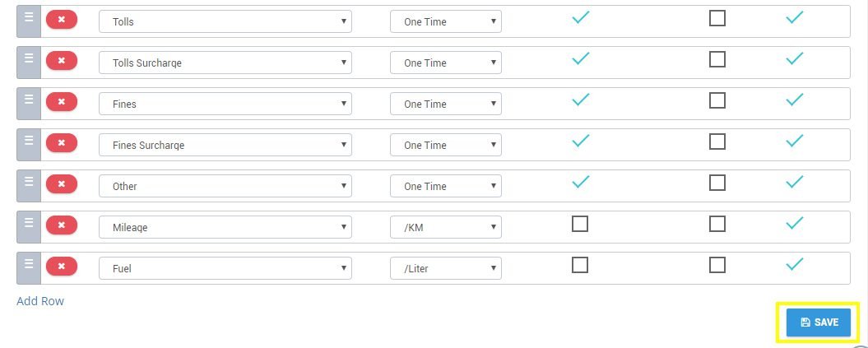The image size is (868, 348).
Task: Open the Tolls Surcharge charge type dropdown
Action: point(225,63)
